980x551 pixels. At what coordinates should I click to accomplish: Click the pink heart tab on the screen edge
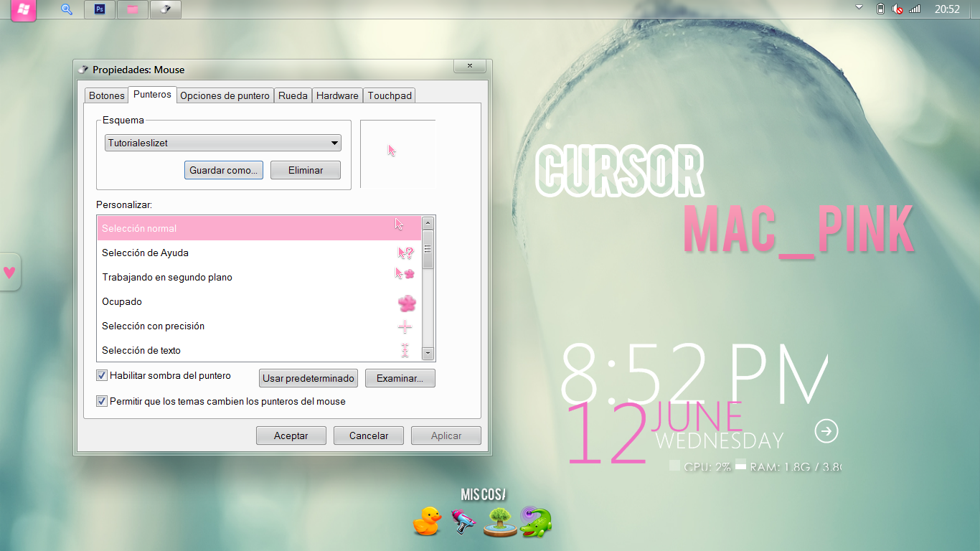coord(9,272)
